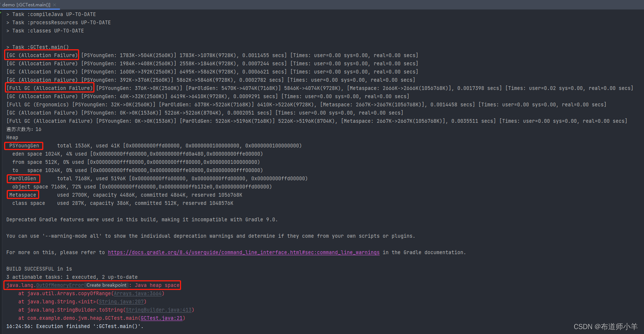The image size is (644, 334).
Task: Click the 'Task :GCTest.main()' line
Action: click(x=38, y=47)
